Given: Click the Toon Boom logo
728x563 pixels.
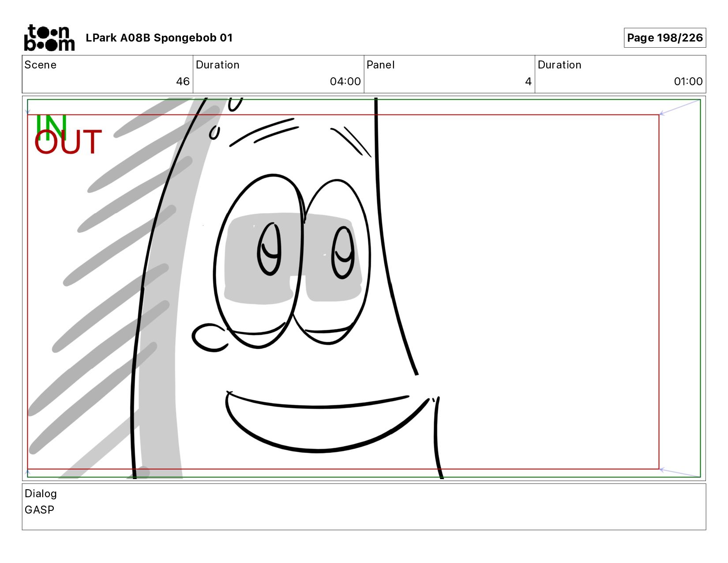Looking at the screenshot, I should point(49,38).
